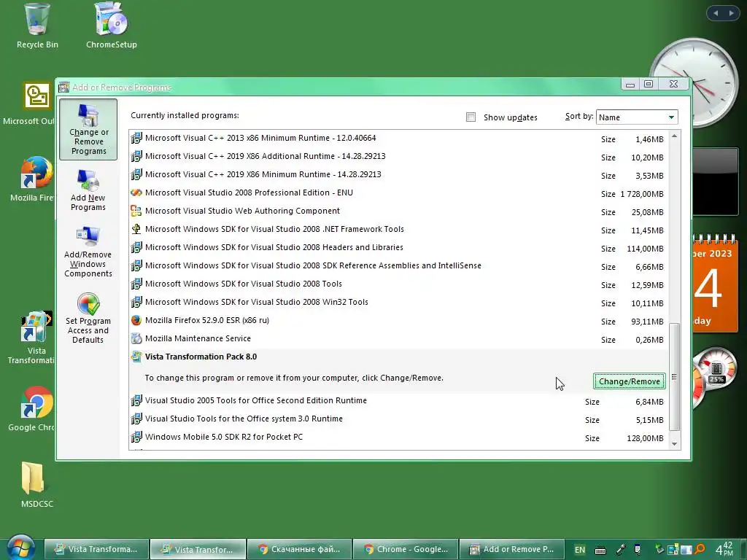
Task: Open Add New Programs in sidebar
Action: (x=88, y=190)
